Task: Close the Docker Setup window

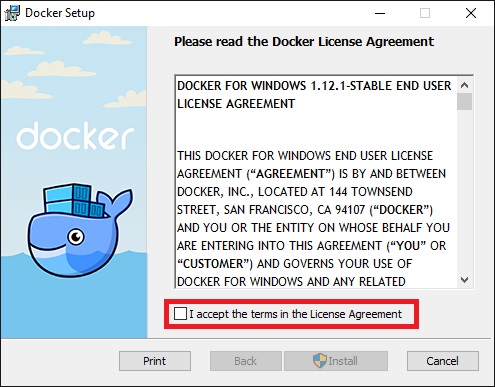Action: coord(471,13)
